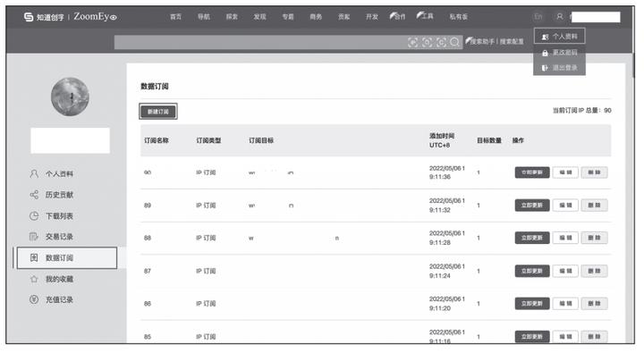Choose 个人资料 in the user dropdown menu
The height and width of the screenshot is (353, 644).
(x=559, y=37)
